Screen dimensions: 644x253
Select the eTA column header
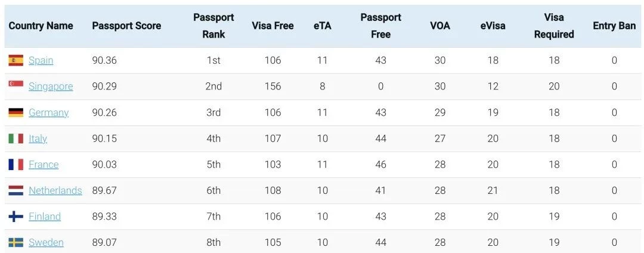pos(323,26)
